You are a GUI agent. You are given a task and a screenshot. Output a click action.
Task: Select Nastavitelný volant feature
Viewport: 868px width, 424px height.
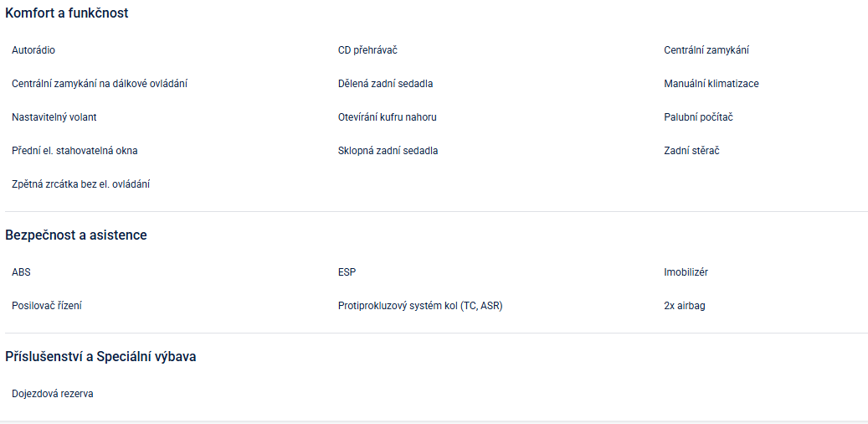click(x=60, y=117)
